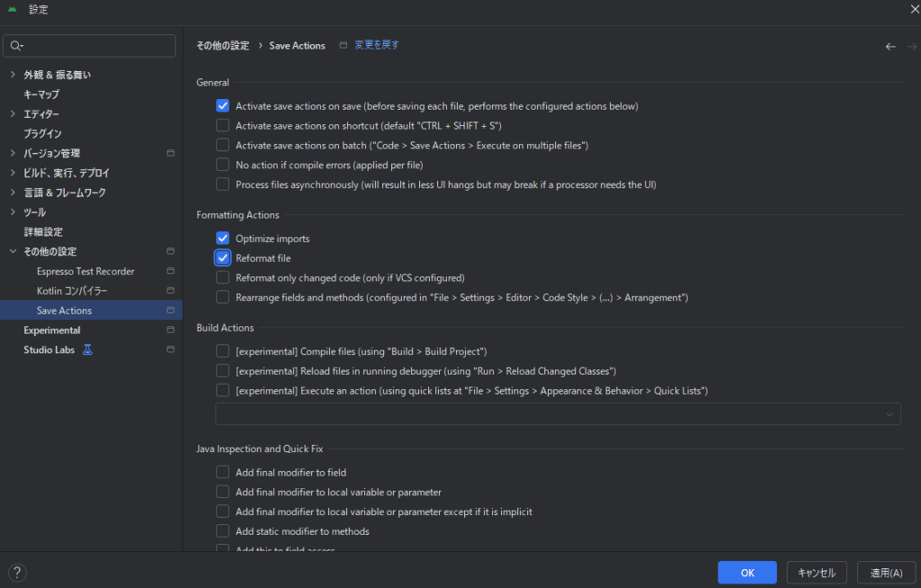Click the back navigation arrow
The height and width of the screenshot is (588, 921).
pyautogui.click(x=890, y=46)
